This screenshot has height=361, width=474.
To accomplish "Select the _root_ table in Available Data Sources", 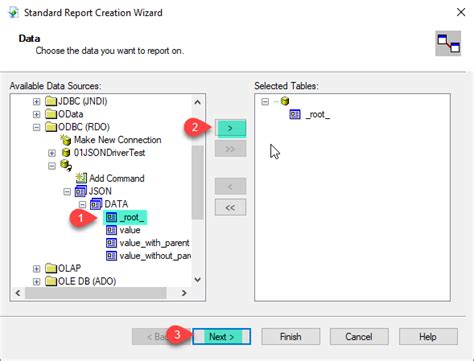I will (x=125, y=217).
